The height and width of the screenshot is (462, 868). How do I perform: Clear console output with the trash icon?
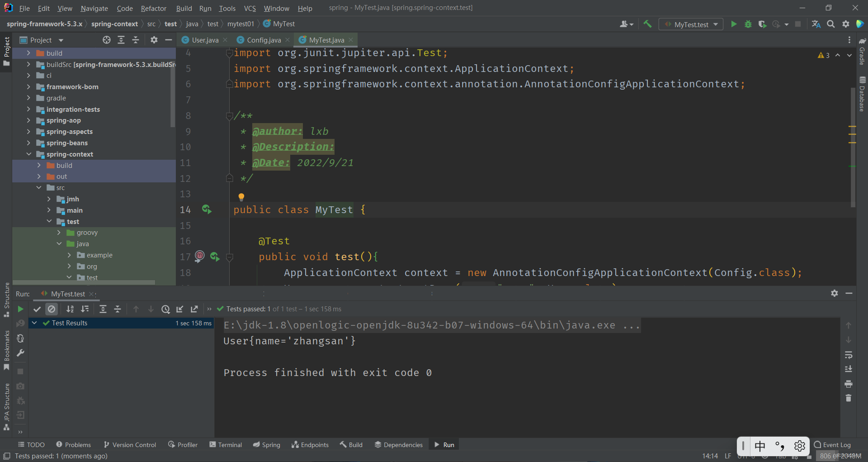(x=849, y=398)
